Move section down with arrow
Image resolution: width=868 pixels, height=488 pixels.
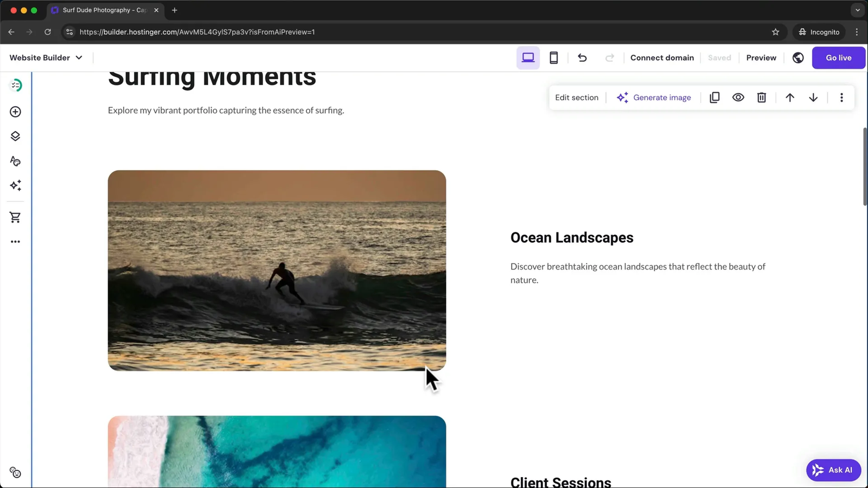tap(813, 98)
